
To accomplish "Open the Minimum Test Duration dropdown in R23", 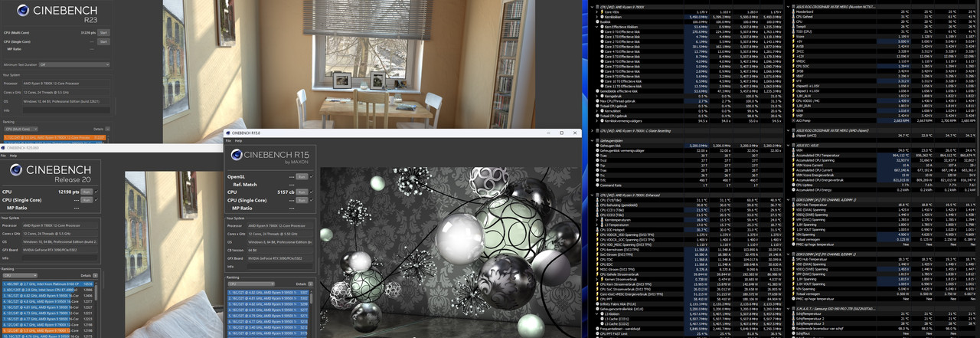I will point(74,64).
